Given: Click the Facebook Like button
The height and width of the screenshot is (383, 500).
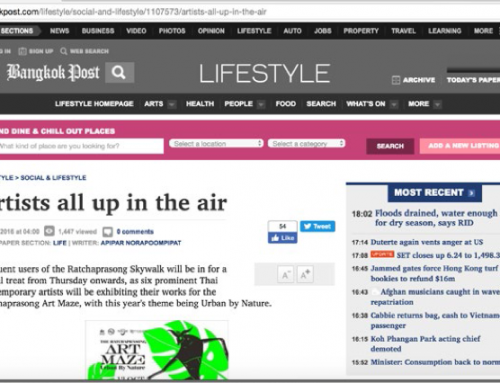Looking at the screenshot, I should coord(282,238).
